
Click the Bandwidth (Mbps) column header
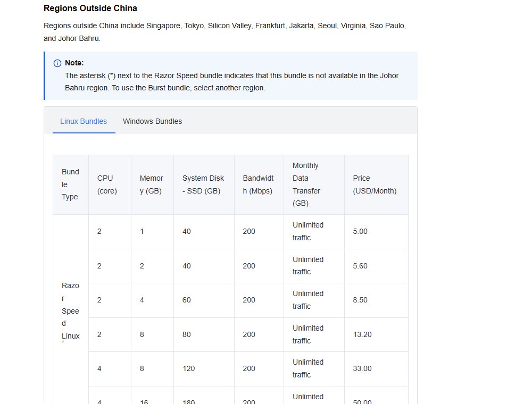(x=259, y=184)
